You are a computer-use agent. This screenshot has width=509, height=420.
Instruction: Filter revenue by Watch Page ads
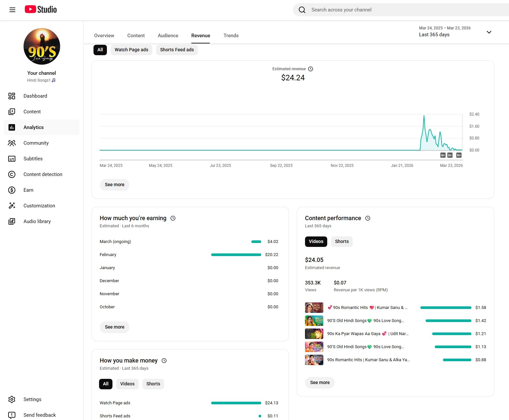[x=131, y=50]
